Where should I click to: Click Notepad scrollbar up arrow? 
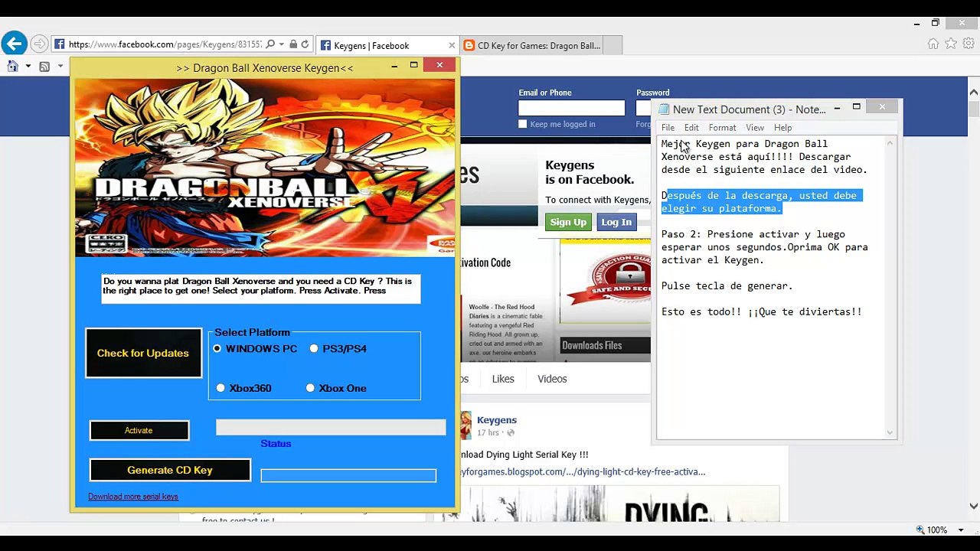tap(890, 143)
